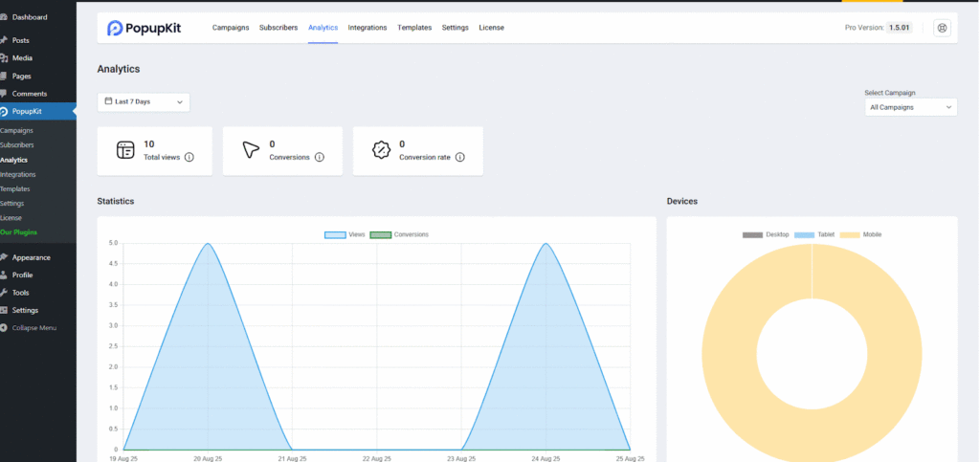
Task: Click the Conversion rate info icon
Action: click(x=460, y=157)
